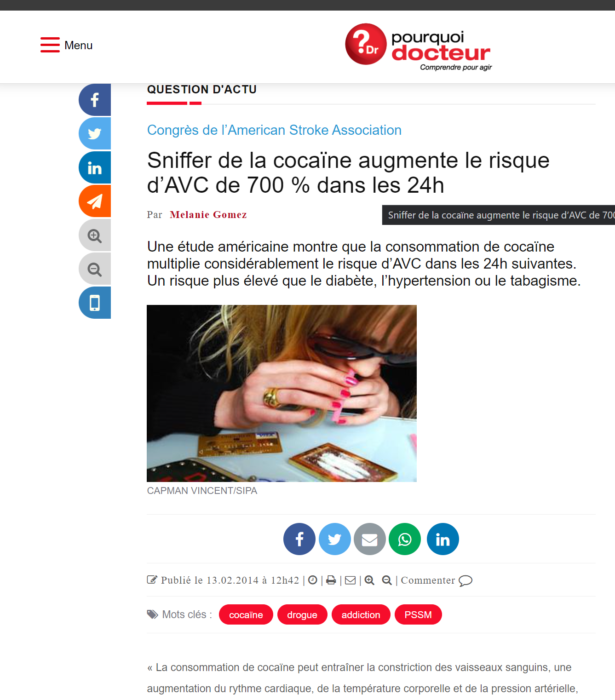
Task: Share on LinkedIn from left sidebar
Action: [x=95, y=167]
